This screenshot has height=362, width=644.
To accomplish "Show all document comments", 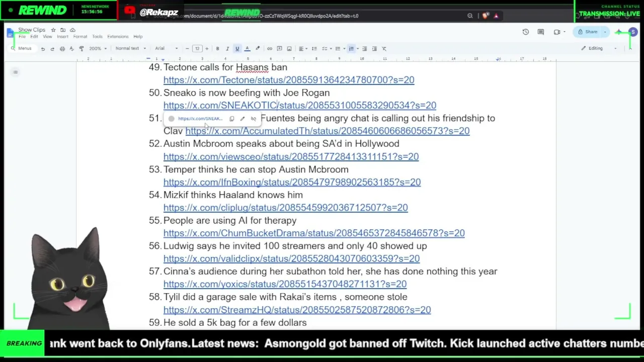I will pyautogui.click(x=541, y=32).
